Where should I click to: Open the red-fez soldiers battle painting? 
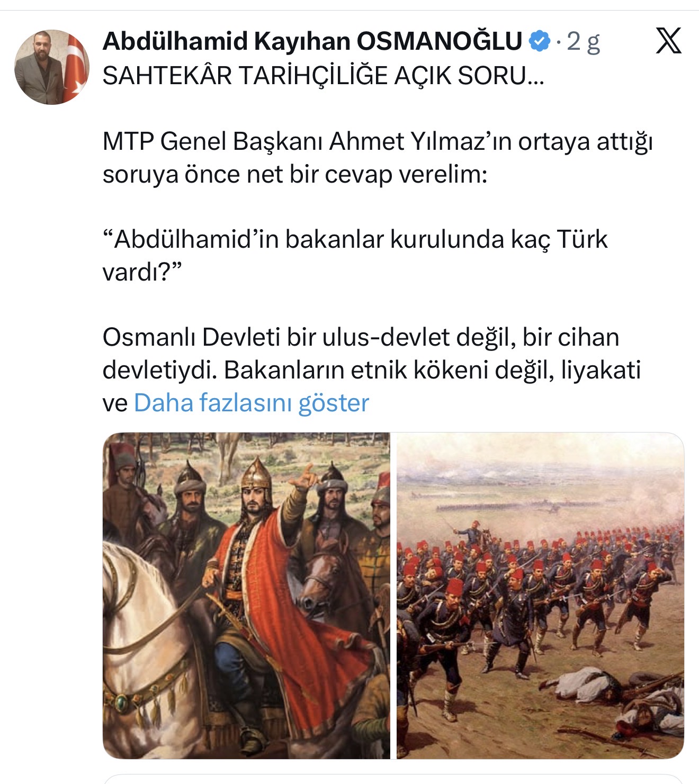coord(540,596)
